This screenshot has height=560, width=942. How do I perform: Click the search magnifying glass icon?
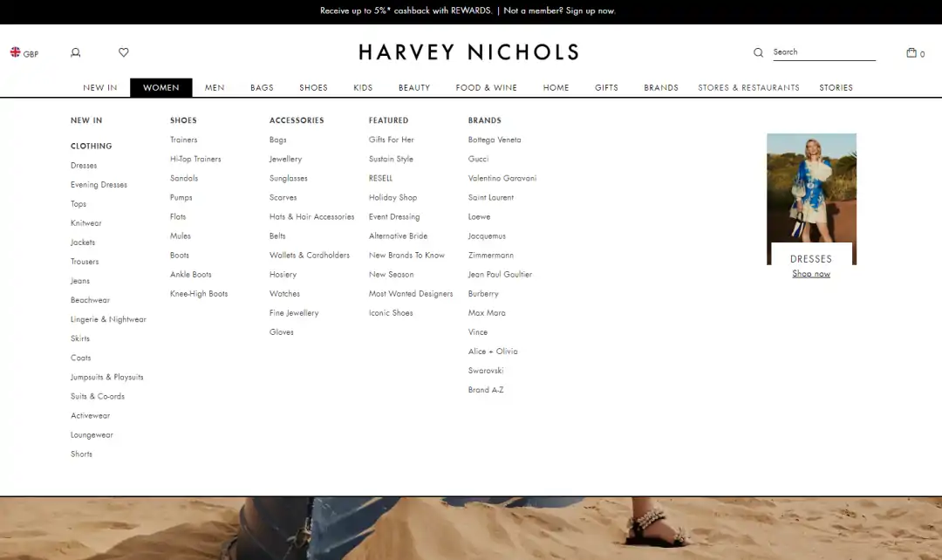[758, 52]
